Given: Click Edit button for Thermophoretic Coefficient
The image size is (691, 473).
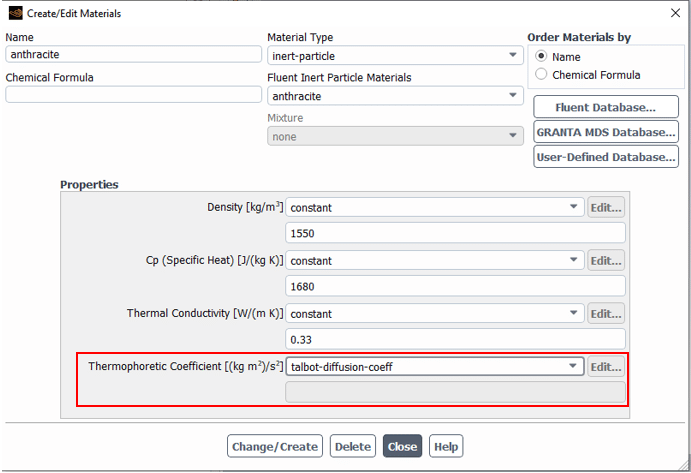Looking at the screenshot, I should [x=606, y=367].
